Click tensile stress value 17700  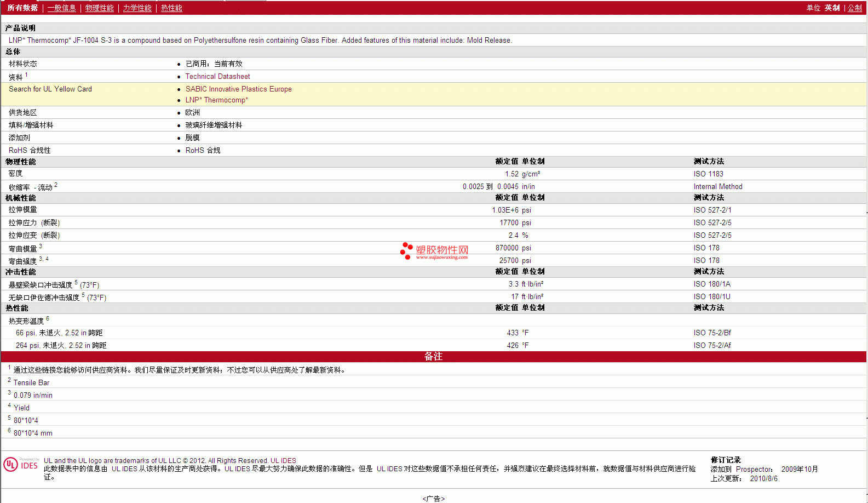point(509,222)
